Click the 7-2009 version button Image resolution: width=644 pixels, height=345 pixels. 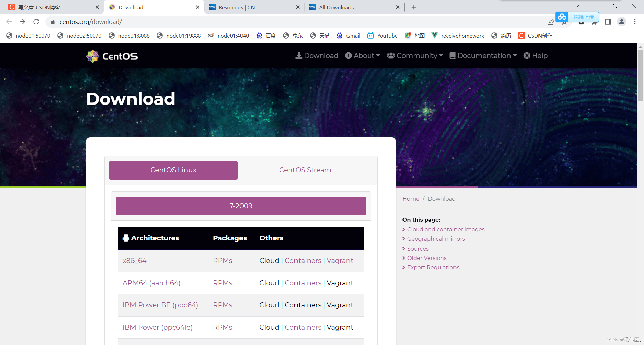[241, 206]
